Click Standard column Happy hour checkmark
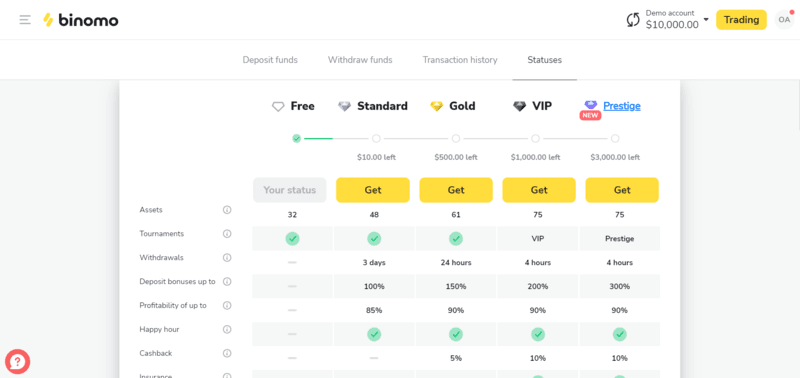This screenshot has height=378, width=800. tap(374, 334)
